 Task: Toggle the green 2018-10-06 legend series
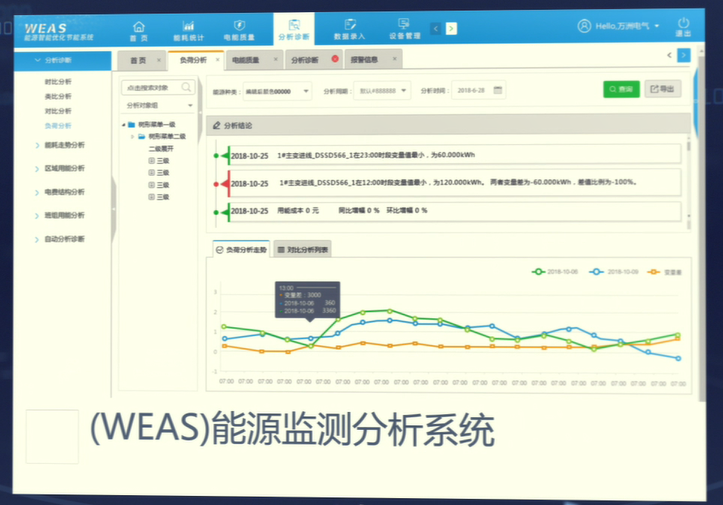tap(554, 272)
